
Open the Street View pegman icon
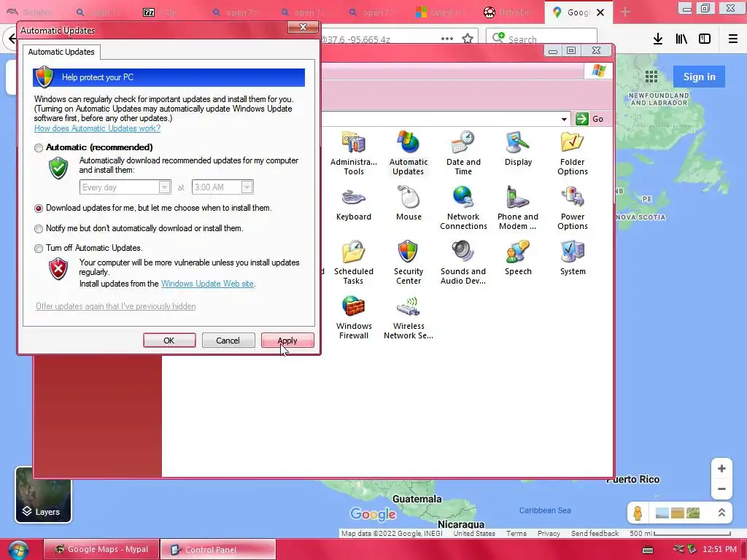tap(638, 513)
